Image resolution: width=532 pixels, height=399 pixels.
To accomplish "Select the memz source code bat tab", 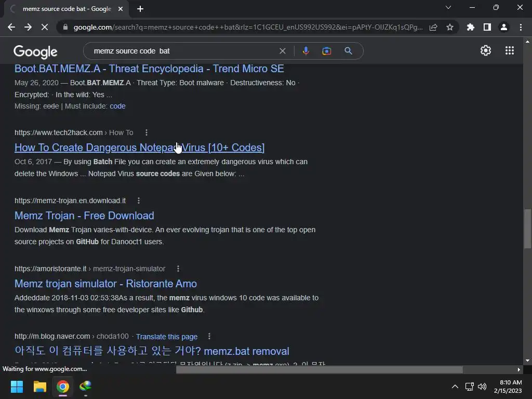I will tap(66, 9).
